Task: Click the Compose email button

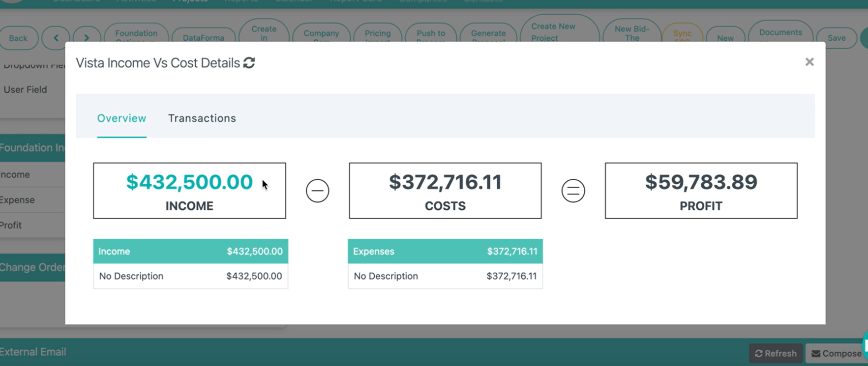Action: pyautogui.click(x=837, y=353)
